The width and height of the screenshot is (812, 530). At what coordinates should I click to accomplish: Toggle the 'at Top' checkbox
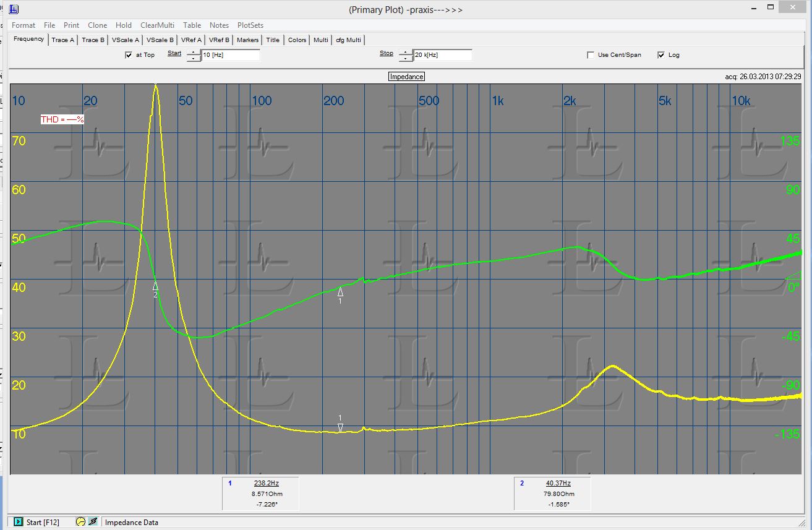(129, 55)
